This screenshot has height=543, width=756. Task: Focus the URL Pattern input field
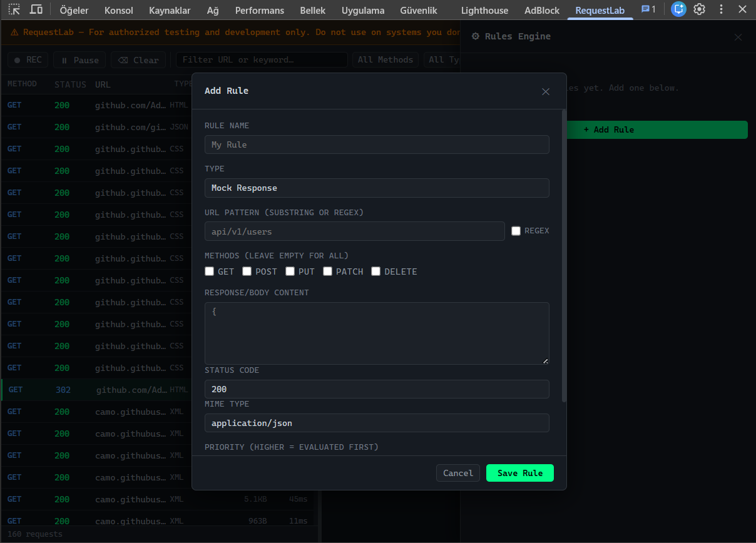coord(355,231)
